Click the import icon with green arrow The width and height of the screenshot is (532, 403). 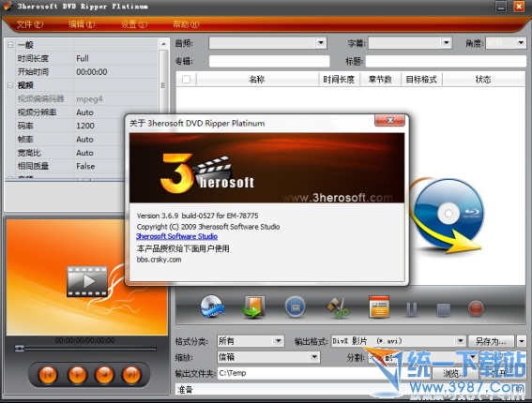(x=253, y=306)
